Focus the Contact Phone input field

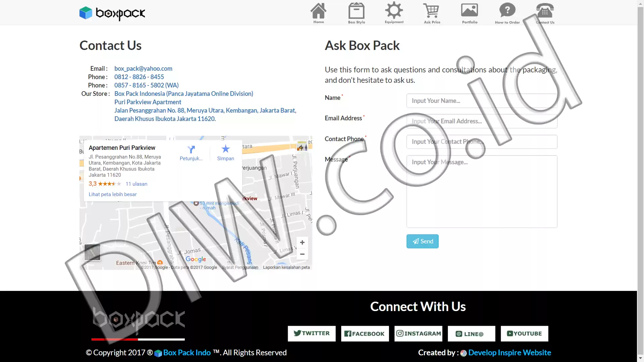click(482, 142)
